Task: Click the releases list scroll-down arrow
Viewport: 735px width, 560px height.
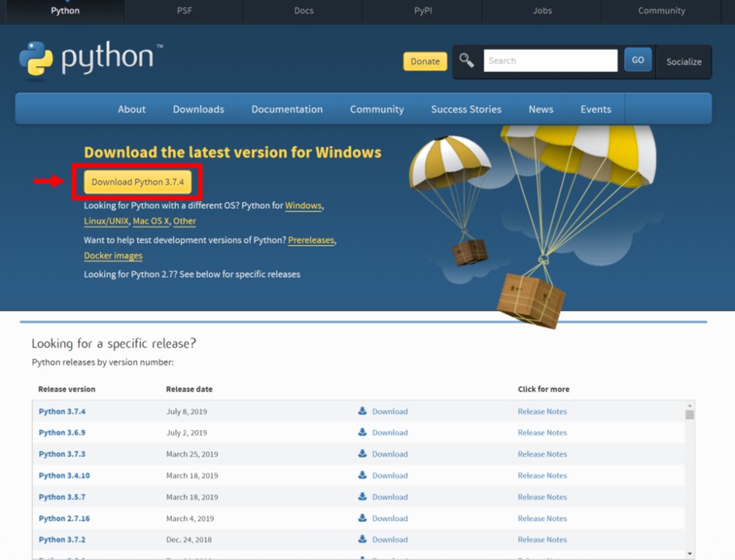Action: (689, 554)
